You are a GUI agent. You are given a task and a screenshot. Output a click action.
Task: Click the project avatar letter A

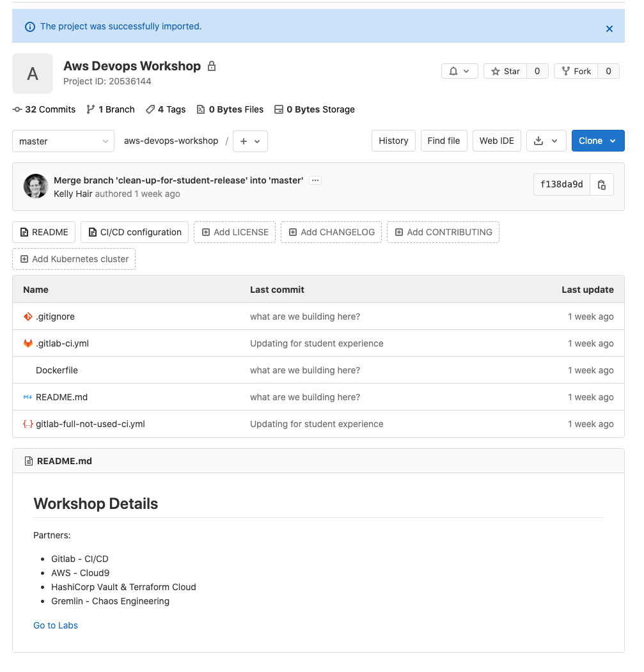33,74
